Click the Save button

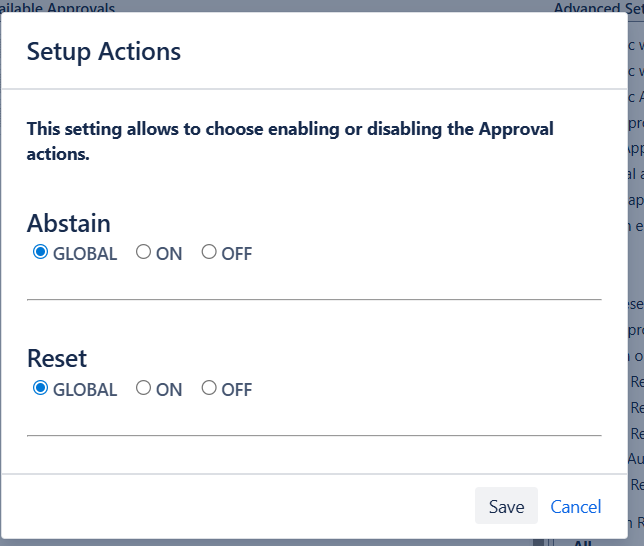pyautogui.click(x=506, y=506)
